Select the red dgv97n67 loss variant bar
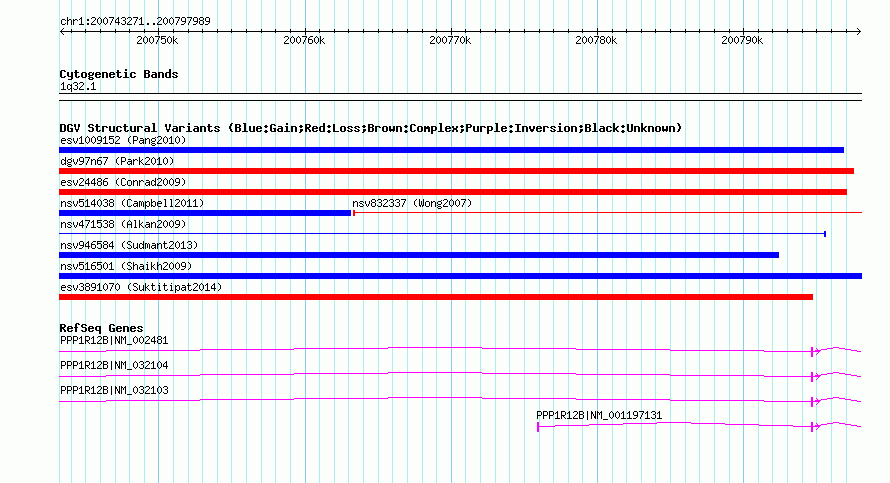The height and width of the screenshot is (483, 890). (456, 171)
